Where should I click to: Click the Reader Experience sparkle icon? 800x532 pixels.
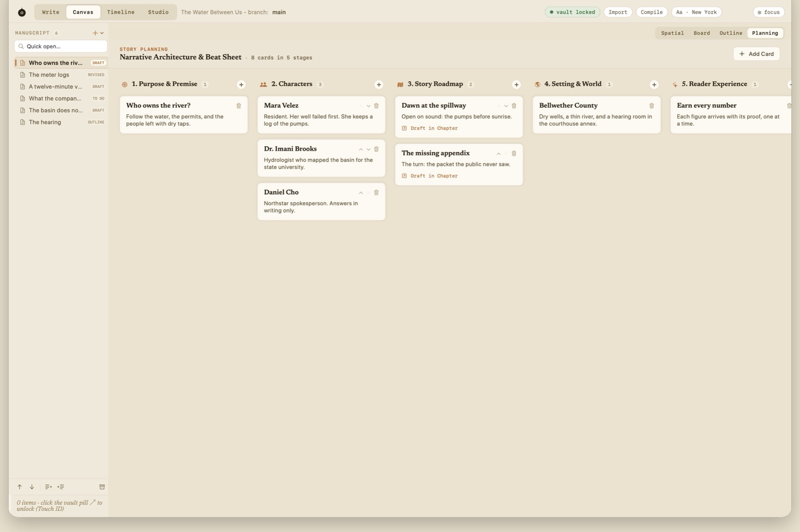coord(675,85)
